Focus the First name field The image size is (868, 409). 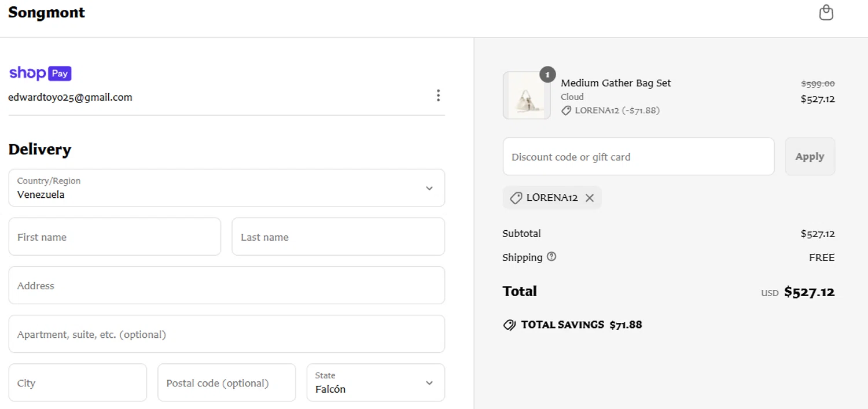click(x=115, y=237)
